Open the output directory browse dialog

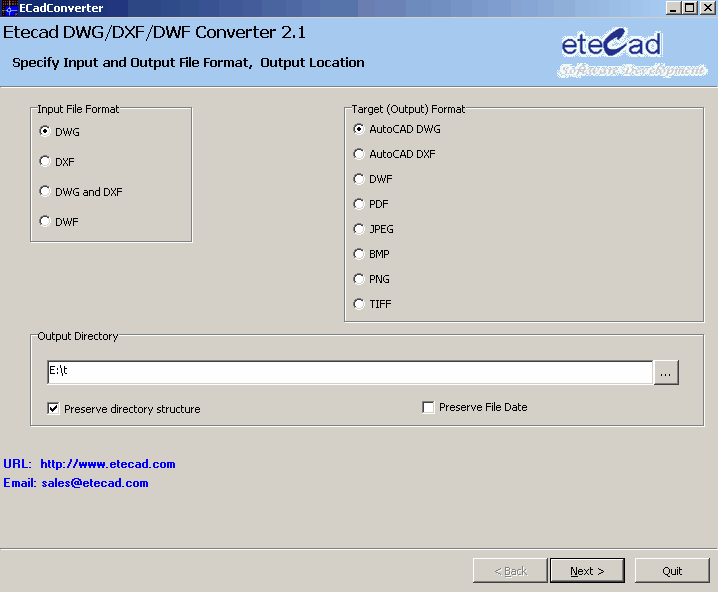[x=668, y=372]
